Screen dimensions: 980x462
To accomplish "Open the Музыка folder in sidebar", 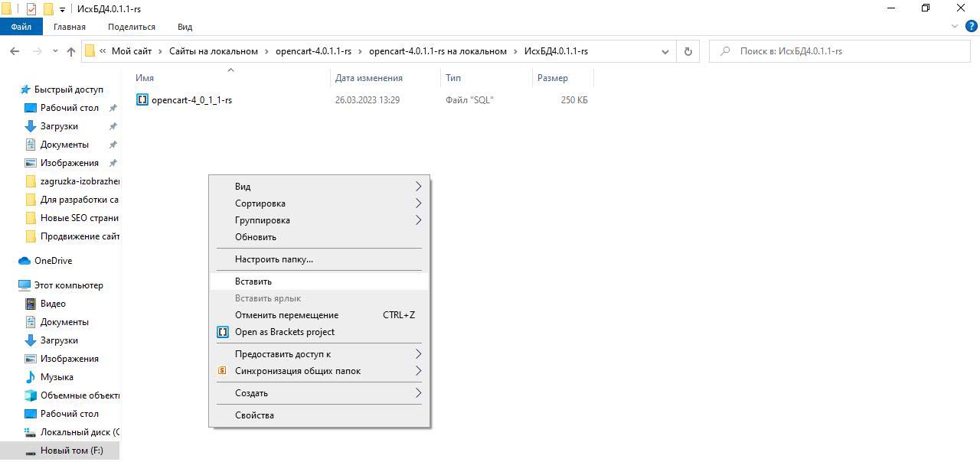I will click(57, 377).
